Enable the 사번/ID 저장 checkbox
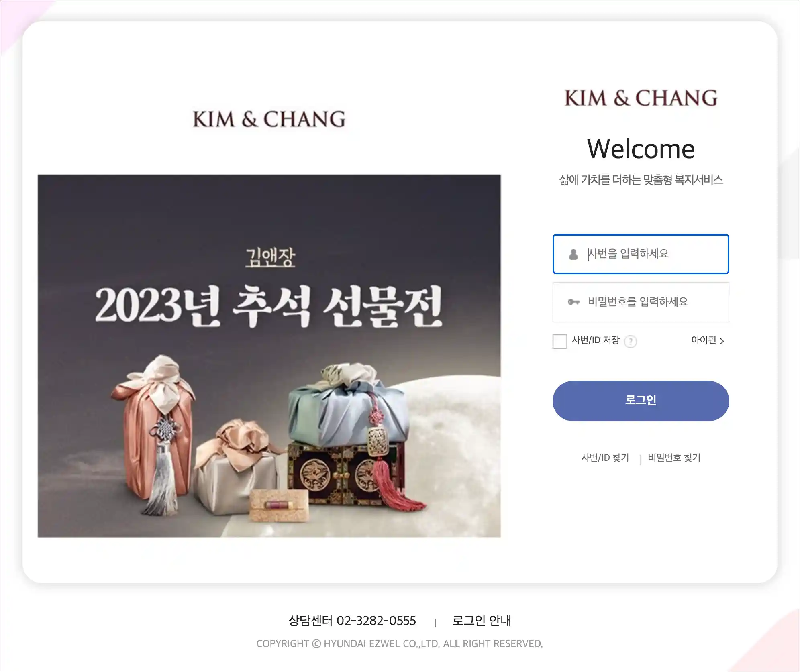This screenshot has width=800, height=672. click(559, 341)
